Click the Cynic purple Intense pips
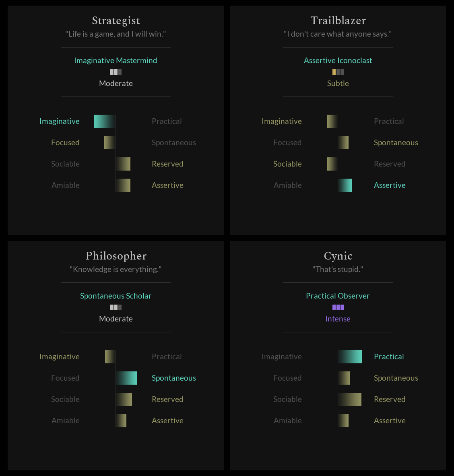 click(x=338, y=307)
